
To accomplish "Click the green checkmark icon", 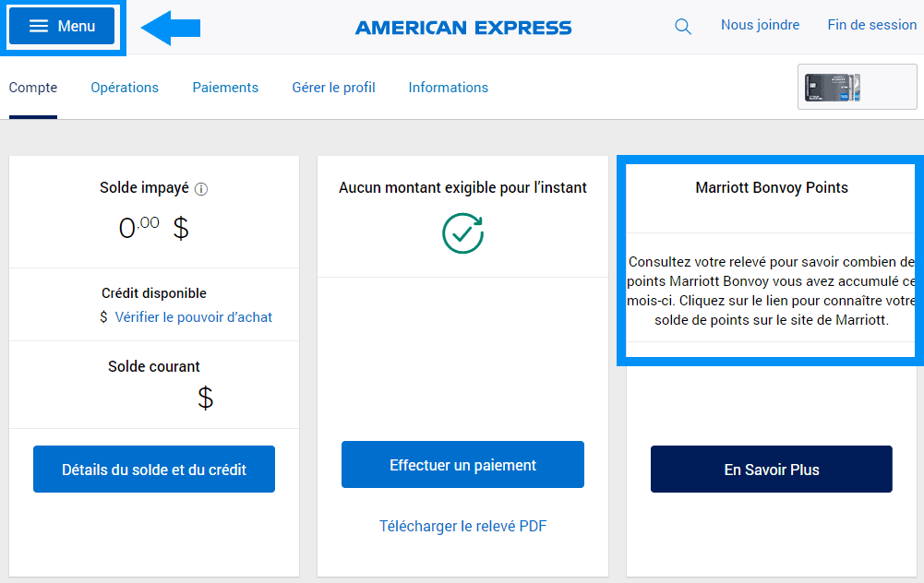I will [x=462, y=234].
